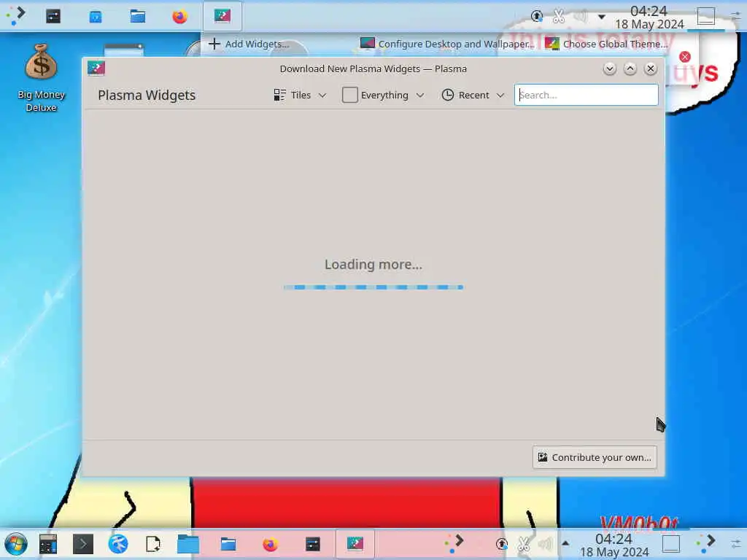Open the terminal-like app in top panel
This screenshot has height=560, width=747.
(x=53, y=16)
